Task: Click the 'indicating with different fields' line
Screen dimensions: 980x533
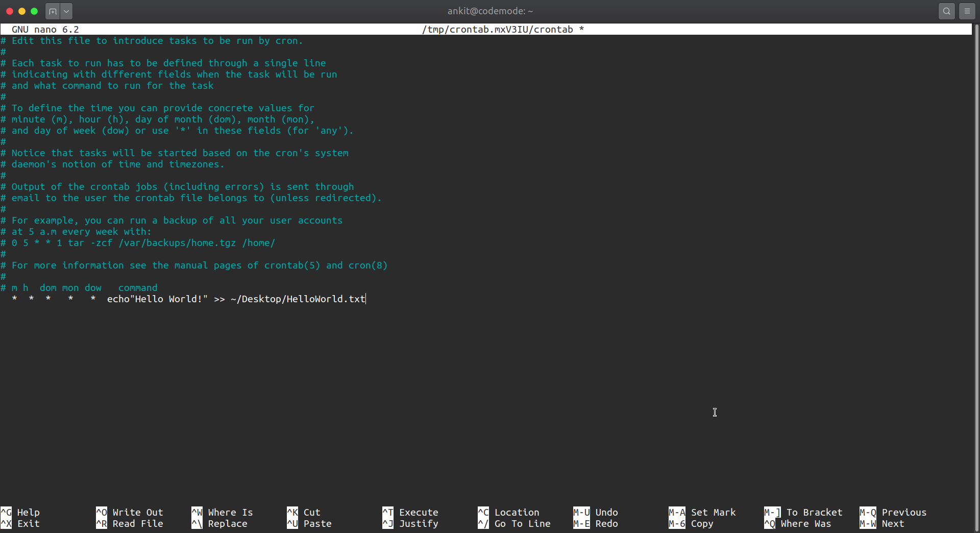Action: pyautogui.click(x=169, y=75)
